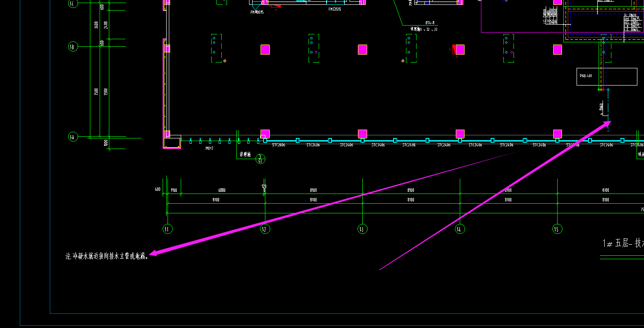Select grid axis bubble 1-3
The width and height of the screenshot is (644, 328).
coord(362,229)
